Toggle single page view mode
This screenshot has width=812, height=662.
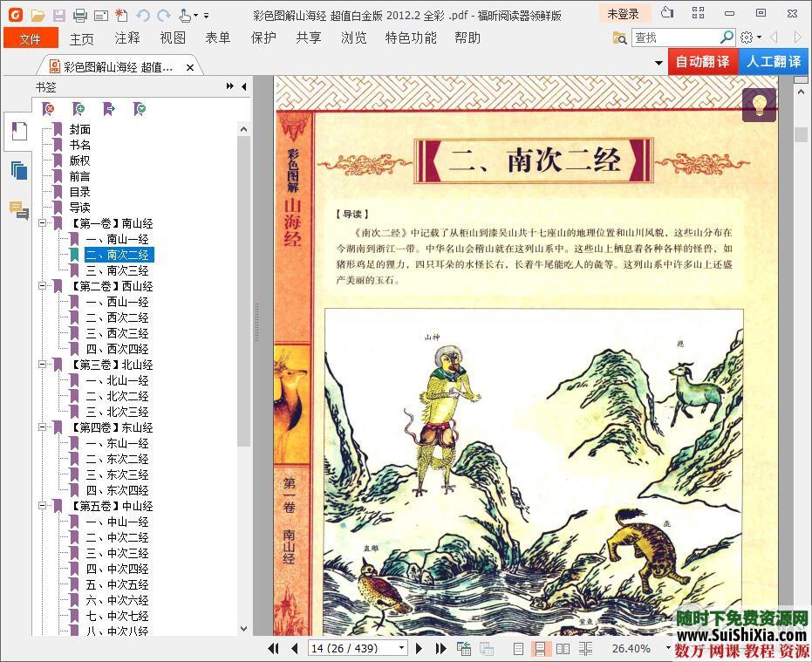click(518, 649)
